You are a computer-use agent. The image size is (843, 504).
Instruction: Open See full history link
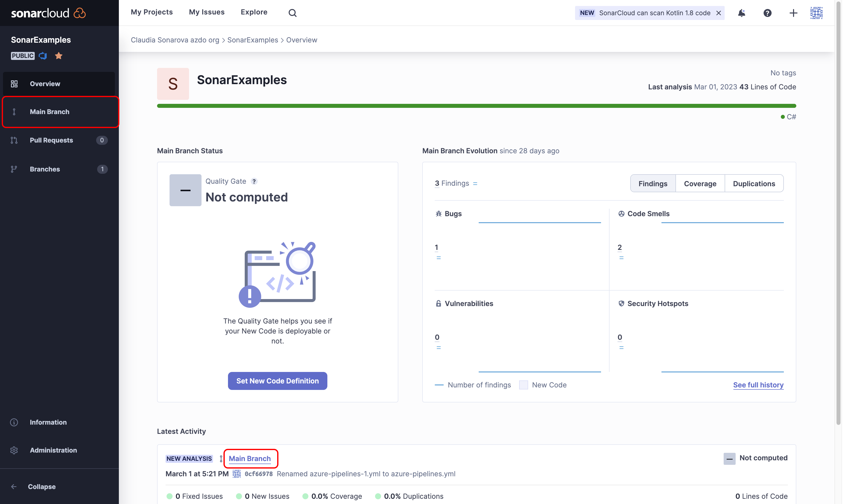coord(758,385)
